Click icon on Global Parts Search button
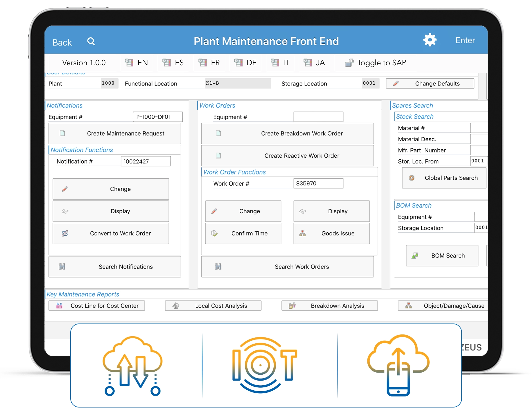Screen dimensions: 532x414 tap(411, 178)
